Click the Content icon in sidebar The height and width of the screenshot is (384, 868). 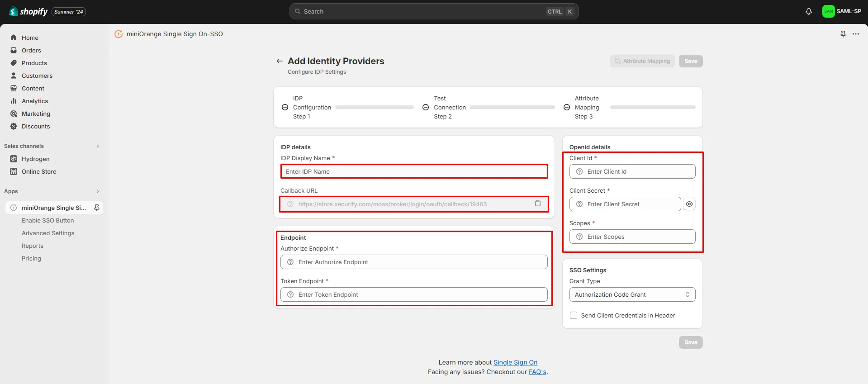(x=14, y=88)
